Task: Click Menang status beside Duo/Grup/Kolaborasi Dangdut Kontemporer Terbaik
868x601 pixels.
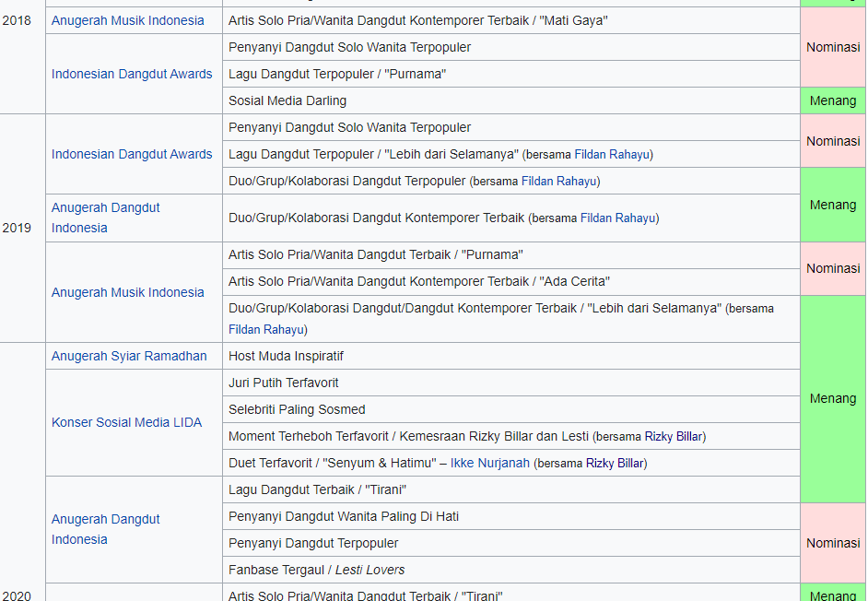Action: tap(833, 205)
